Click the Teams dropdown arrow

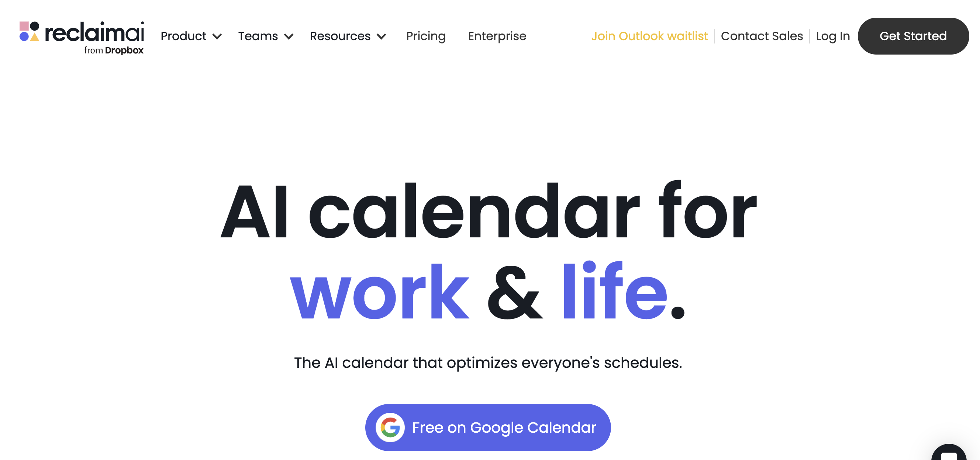pyautogui.click(x=289, y=36)
